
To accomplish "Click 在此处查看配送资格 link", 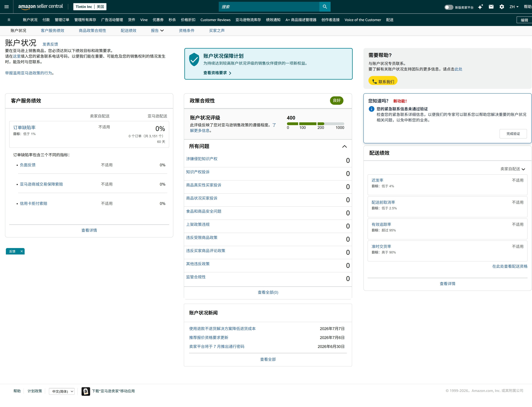I will pos(510,266).
